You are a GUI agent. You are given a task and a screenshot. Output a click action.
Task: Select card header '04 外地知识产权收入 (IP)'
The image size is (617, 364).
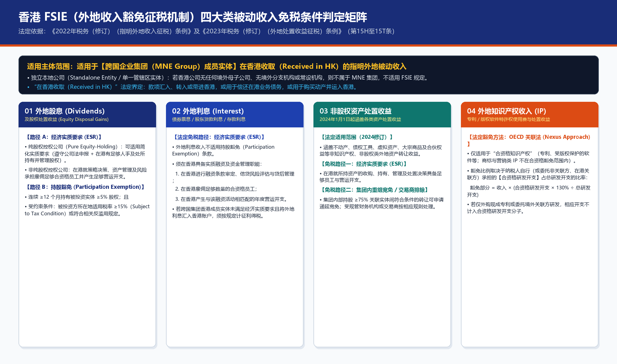507,111
